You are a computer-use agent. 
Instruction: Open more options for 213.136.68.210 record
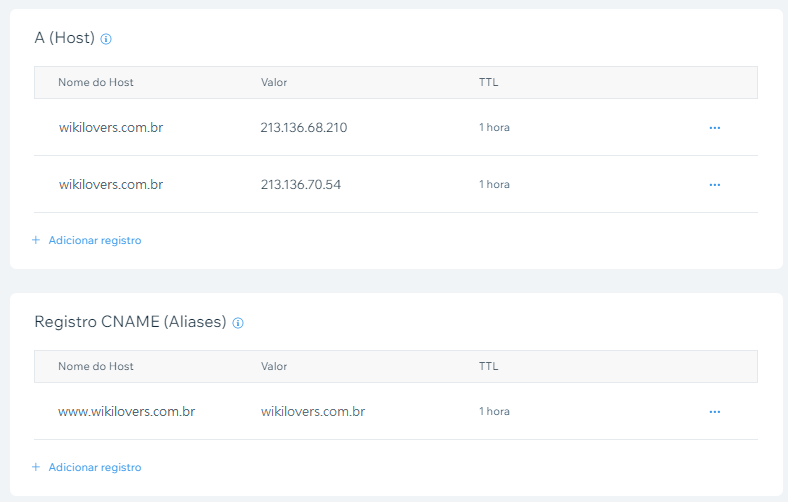714,128
